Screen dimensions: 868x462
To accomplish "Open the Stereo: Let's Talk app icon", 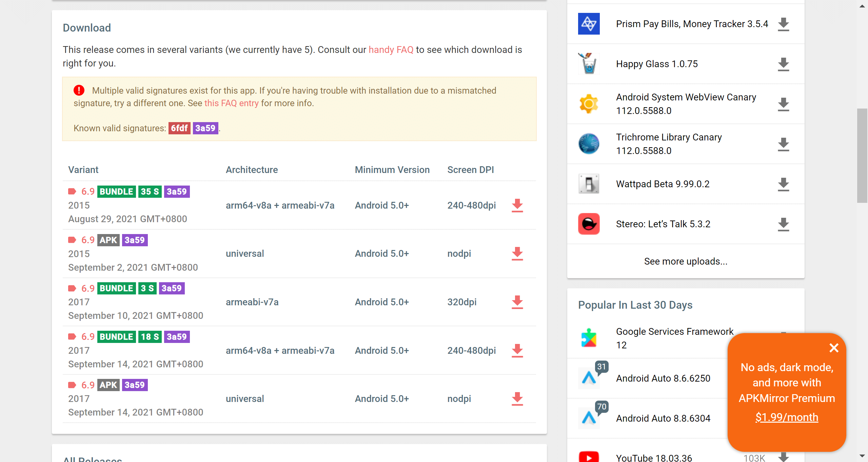I will (589, 224).
